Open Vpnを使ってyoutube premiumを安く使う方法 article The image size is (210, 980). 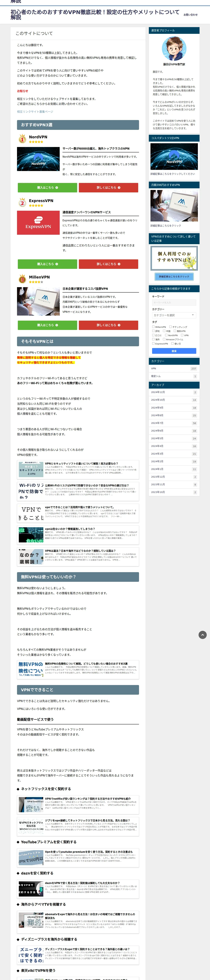coord(89,852)
